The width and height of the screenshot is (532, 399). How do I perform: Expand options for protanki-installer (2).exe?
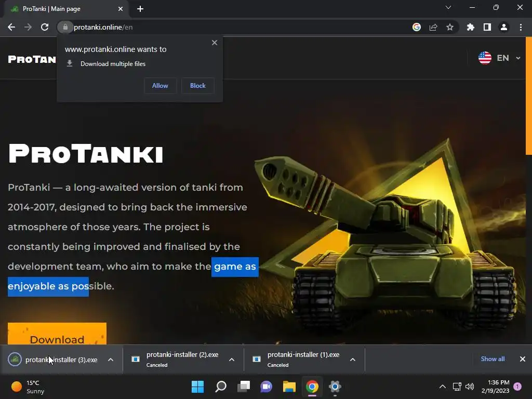(x=232, y=360)
